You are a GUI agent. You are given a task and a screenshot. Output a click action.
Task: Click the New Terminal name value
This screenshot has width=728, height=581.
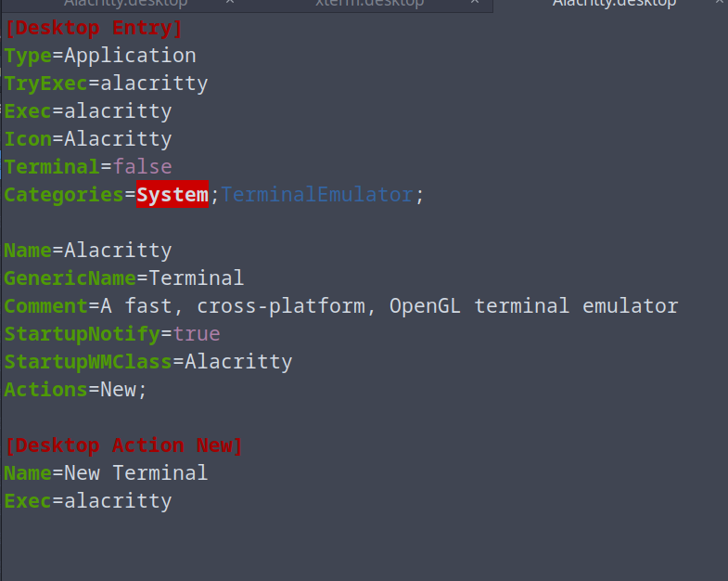(x=135, y=473)
